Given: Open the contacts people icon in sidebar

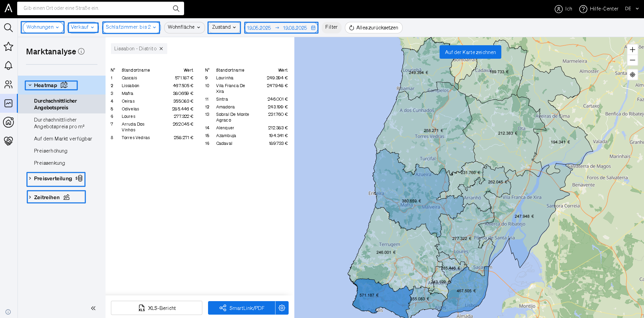Looking at the screenshot, I should pos(8,84).
